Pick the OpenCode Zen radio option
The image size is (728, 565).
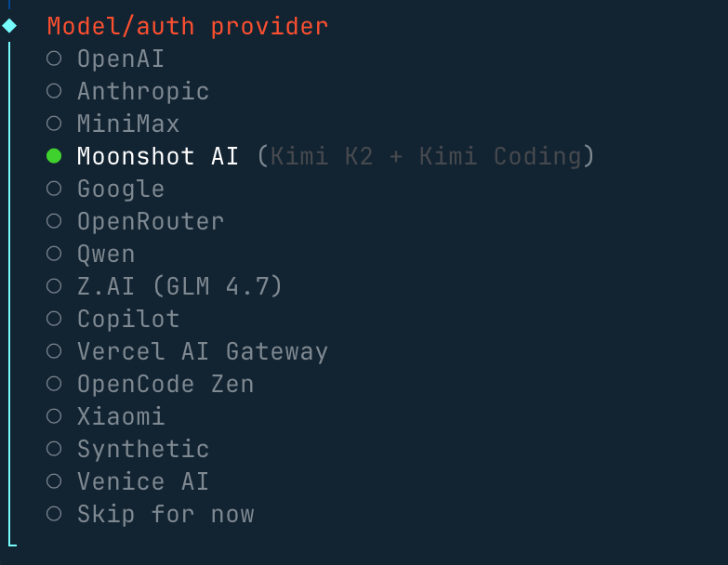tap(54, 384)
